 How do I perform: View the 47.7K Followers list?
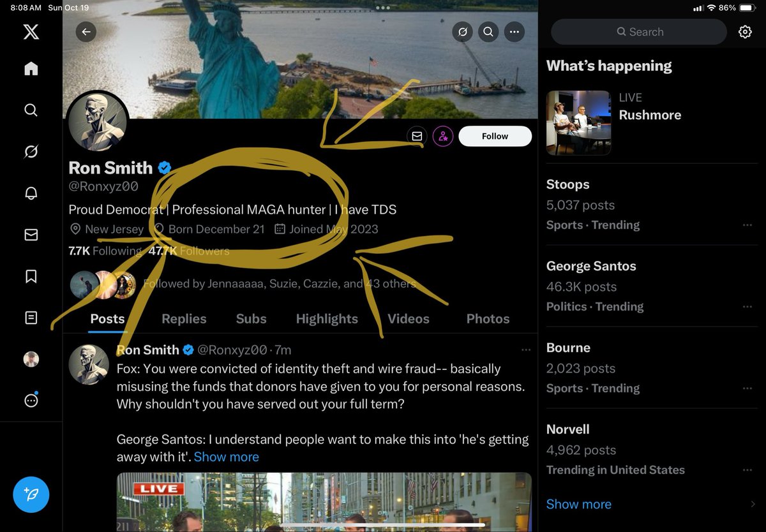click(x=189, y=251)
